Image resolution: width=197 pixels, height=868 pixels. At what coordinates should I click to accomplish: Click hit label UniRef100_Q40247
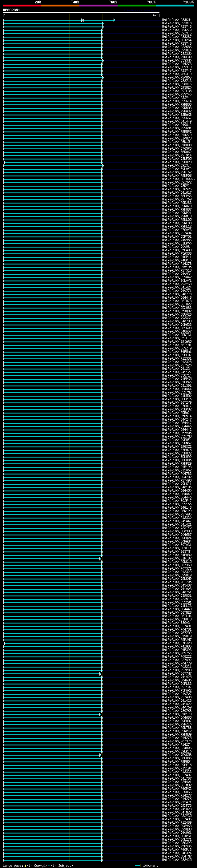(176, 419)
